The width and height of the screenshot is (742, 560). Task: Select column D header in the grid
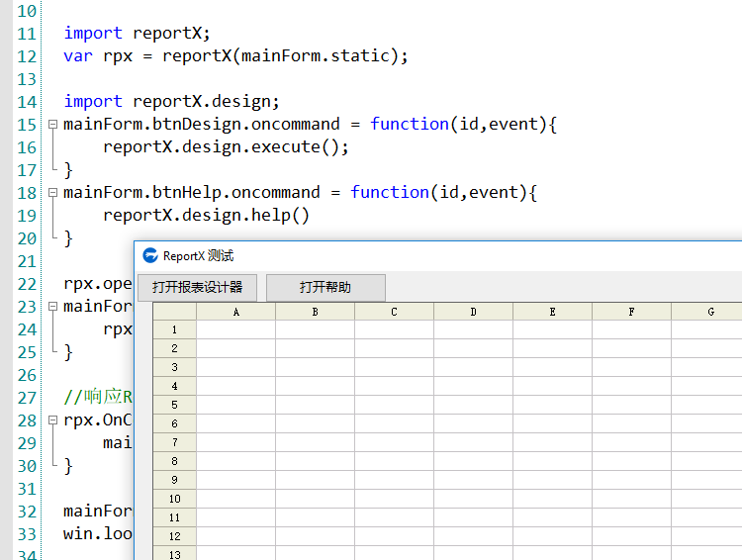pos(473,312)
